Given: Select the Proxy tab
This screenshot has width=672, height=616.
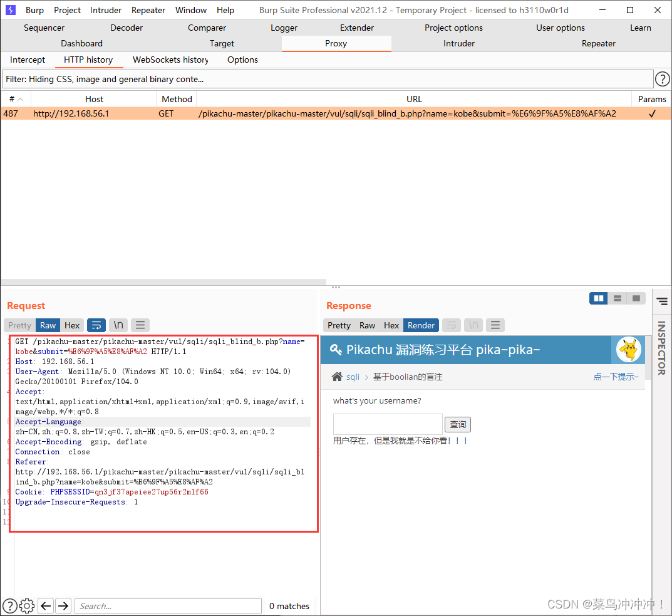Looking at the screenshot, I should [336, 43].
